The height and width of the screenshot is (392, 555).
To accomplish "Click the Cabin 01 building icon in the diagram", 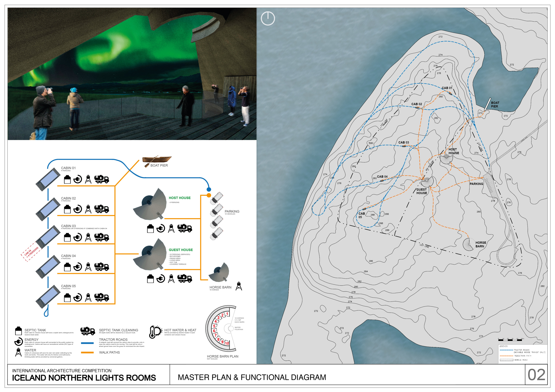I will (x=48, y=179).
